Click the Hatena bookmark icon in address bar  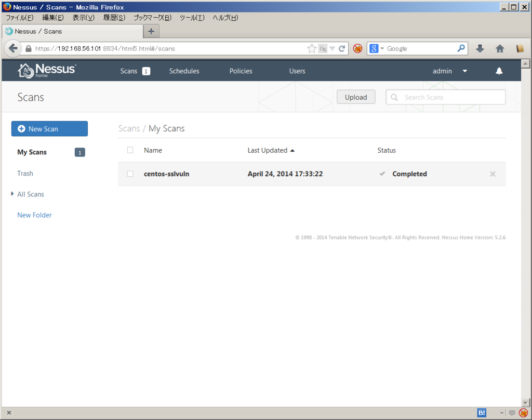click(323, 49)
